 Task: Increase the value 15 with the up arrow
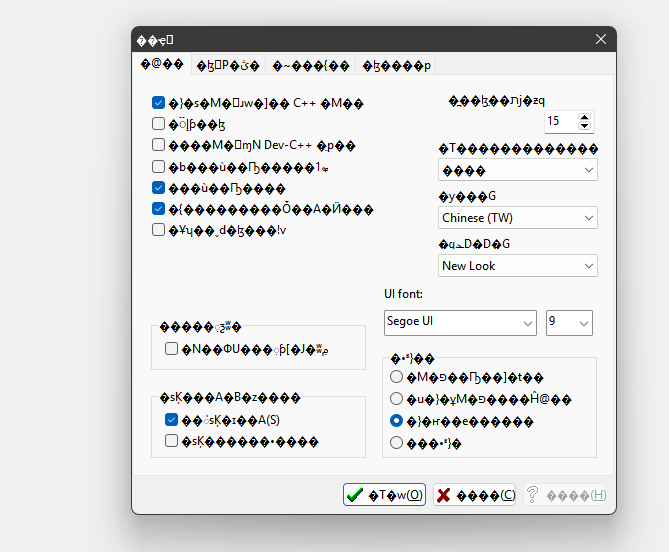[x=585, y=116]
